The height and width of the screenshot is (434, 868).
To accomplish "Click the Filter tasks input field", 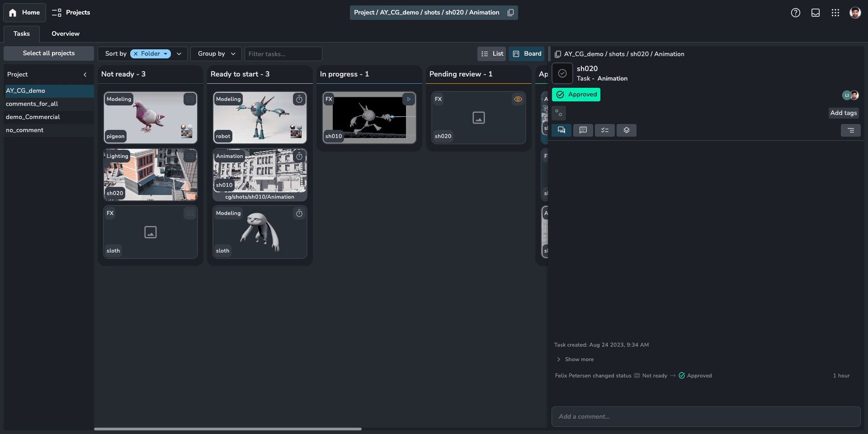I will 283,54.
